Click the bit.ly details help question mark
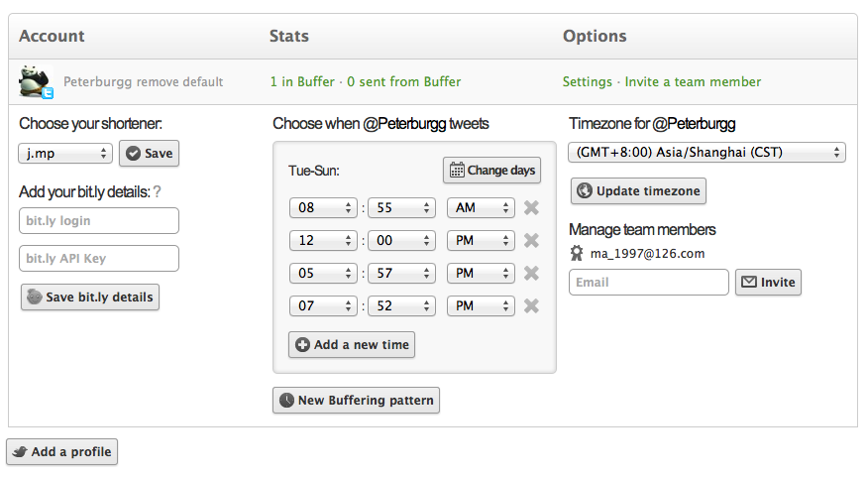This screenshot has width=868, height=477. point(157,191)
